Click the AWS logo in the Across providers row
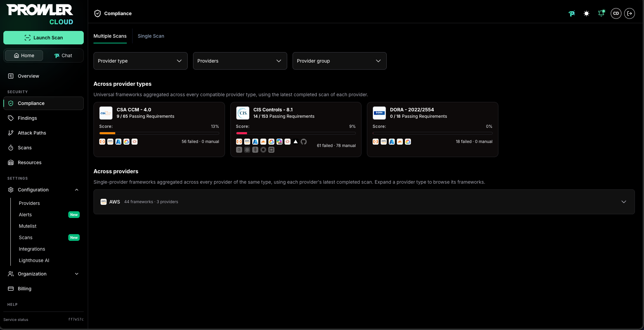This screenshot has height=330, width=644. [x=104, y=202]
